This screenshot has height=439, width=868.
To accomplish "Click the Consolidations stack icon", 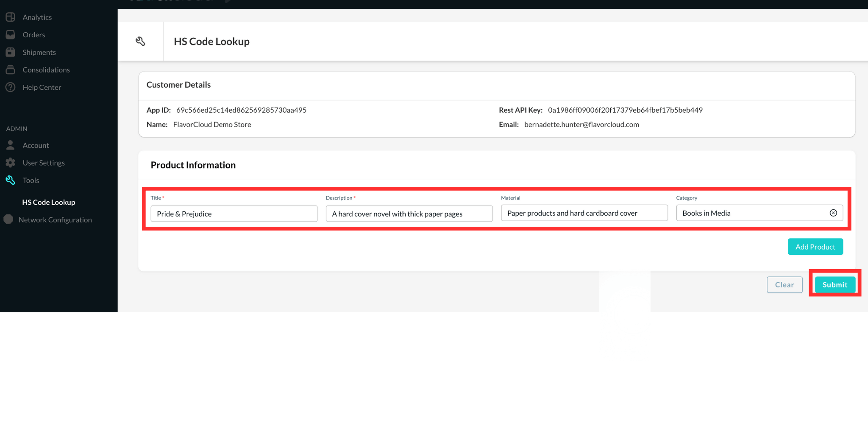I will [11, 69].
